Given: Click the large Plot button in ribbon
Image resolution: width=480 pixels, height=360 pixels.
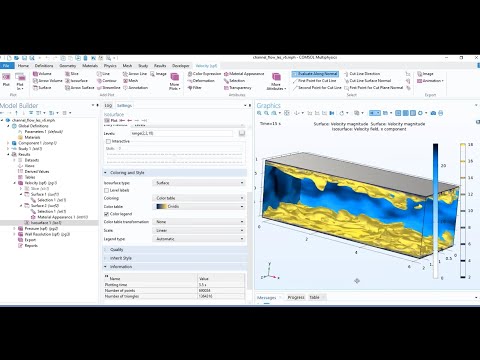Looking at the screenshot, I should tap(6, 80).
